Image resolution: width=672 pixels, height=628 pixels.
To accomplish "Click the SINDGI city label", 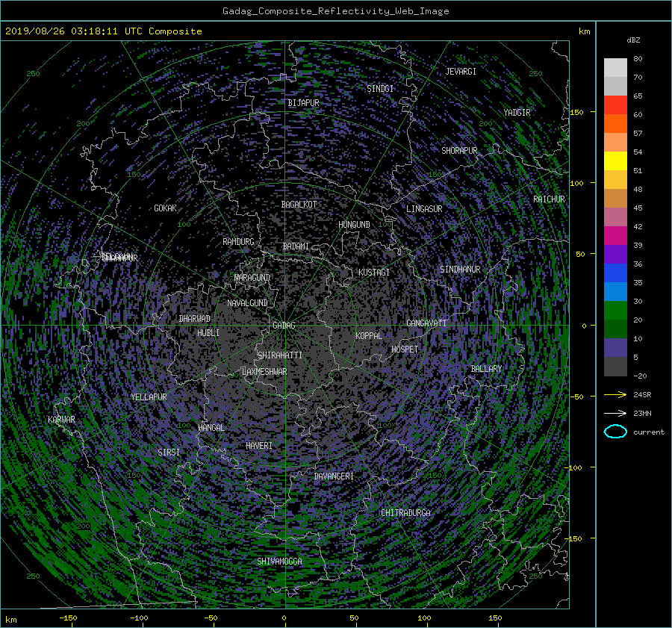I will pos(380,89).
